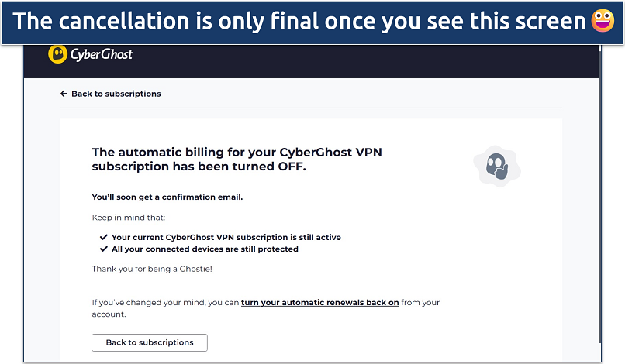The height and width of the screenshot is (364, 625).
Task: Click the If you've changed your mind text
Action: click(164, 302)
